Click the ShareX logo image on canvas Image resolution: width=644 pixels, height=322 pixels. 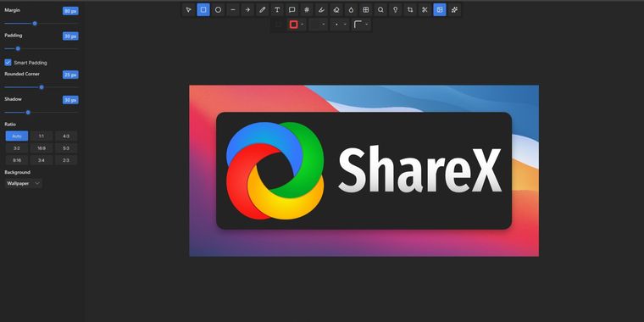(x=364, y=170)
